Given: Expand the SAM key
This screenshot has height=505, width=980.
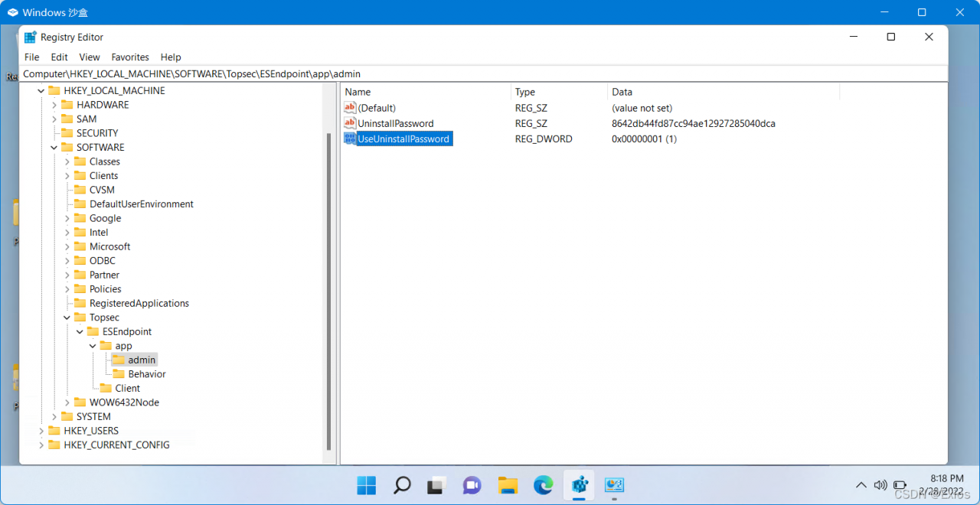Looking at the screenshot, I should coord(54,119).
